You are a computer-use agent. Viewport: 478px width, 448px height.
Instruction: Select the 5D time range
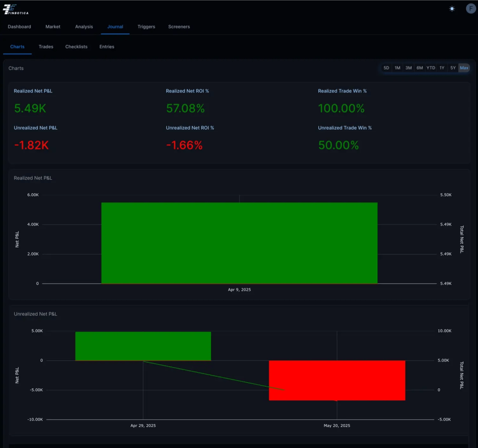click(386, 68)
